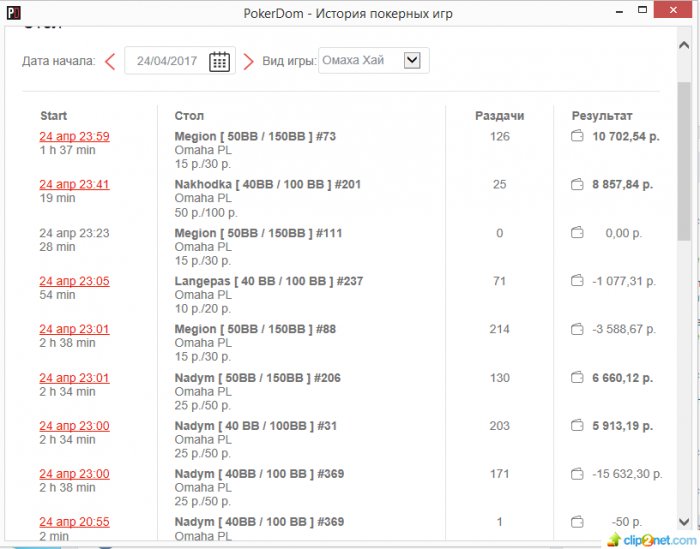
Task: Open the calendar date picker icon
Action: pos(219,61)
